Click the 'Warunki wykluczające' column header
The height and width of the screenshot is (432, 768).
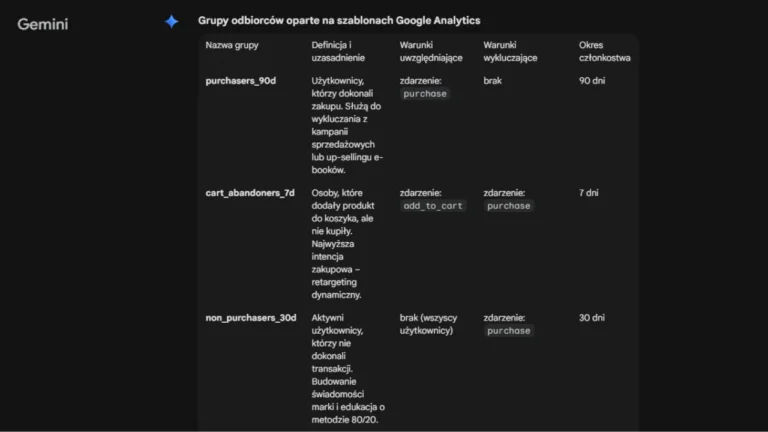pos(510,51)
